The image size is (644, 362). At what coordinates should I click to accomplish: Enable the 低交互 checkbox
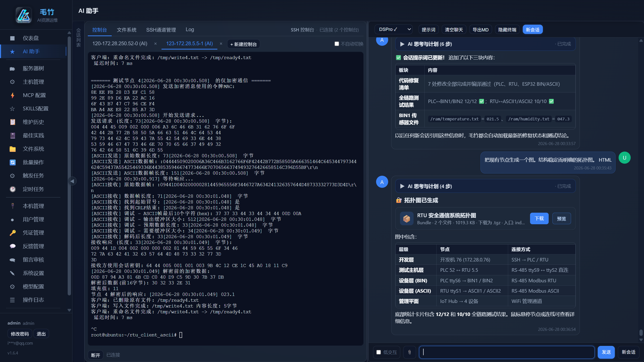point(379,352)
